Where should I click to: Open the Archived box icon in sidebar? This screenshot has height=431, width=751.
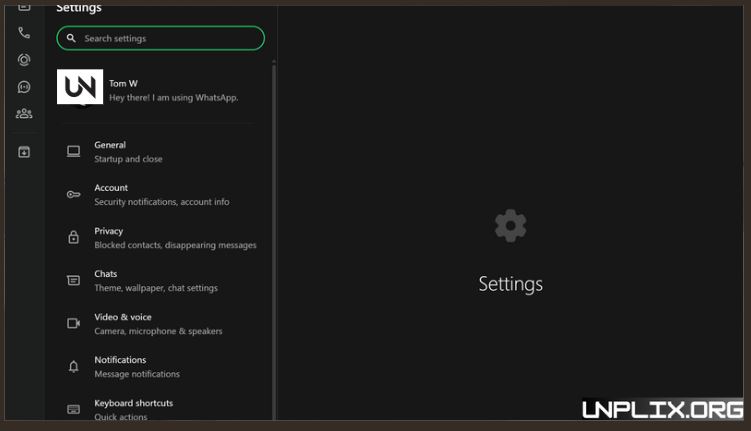(x=24, y=152)
